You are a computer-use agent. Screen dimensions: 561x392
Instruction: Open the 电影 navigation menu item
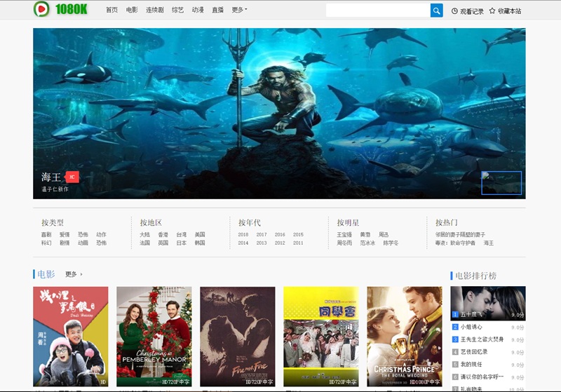pyautogui.click(x=132, y=11)
